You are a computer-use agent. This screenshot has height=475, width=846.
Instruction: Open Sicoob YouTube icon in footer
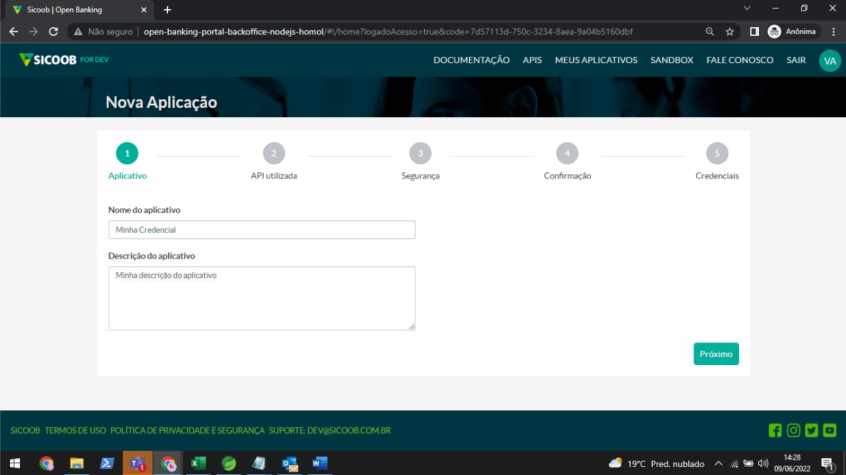click(x=830, y=430)
